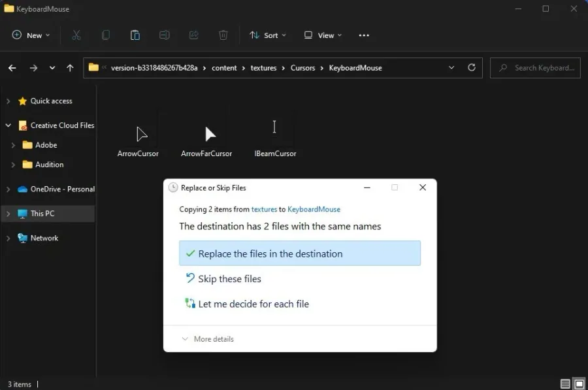Choose Replace the files in the destination
588x390 pixels.
(x=300, y=253)
